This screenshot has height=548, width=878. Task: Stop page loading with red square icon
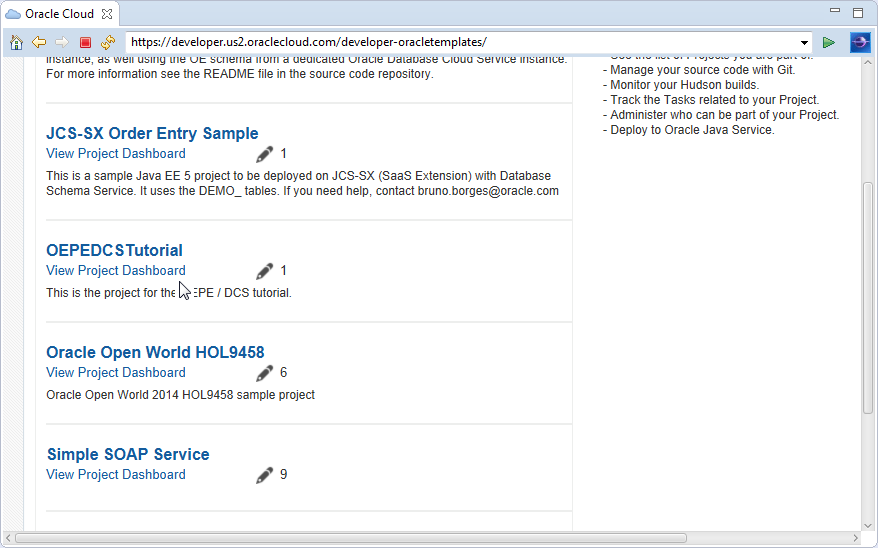click(85, 43)
